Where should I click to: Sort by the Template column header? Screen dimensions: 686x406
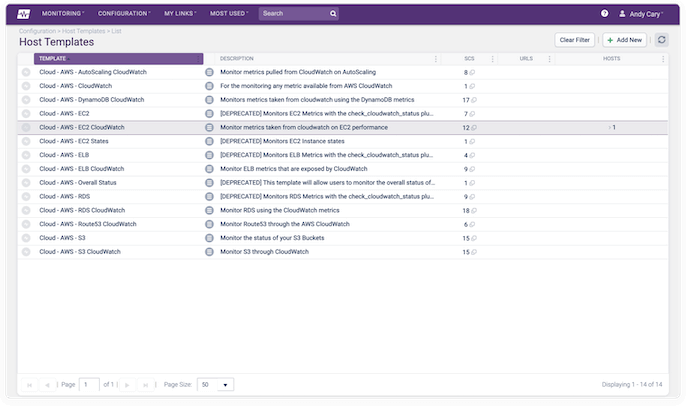(x=110, y=59)
